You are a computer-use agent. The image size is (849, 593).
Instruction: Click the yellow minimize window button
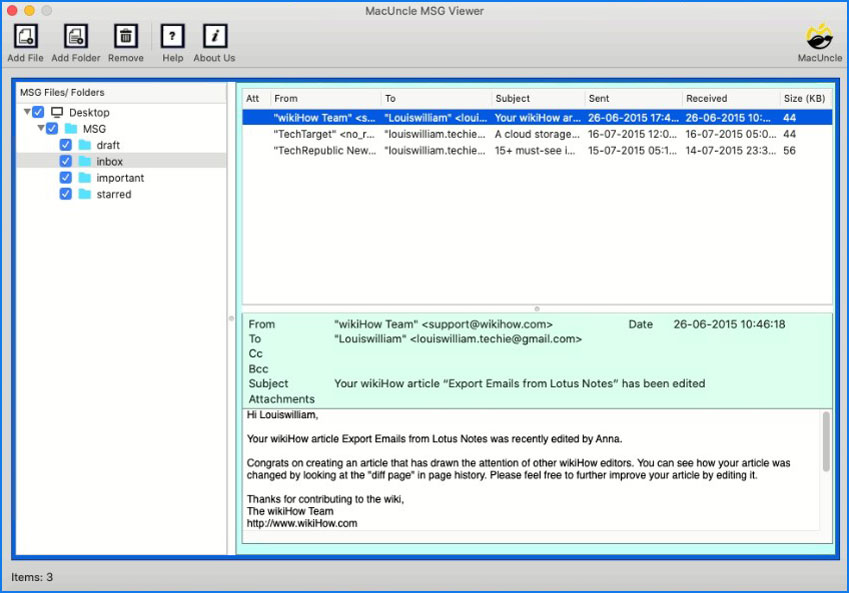coord(29,10)
